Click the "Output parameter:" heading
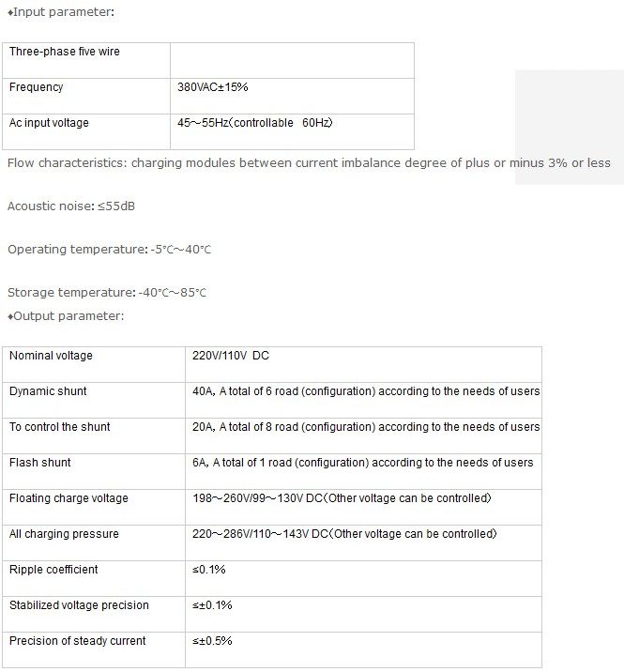624x672 pixels. (x=65, y=315)
